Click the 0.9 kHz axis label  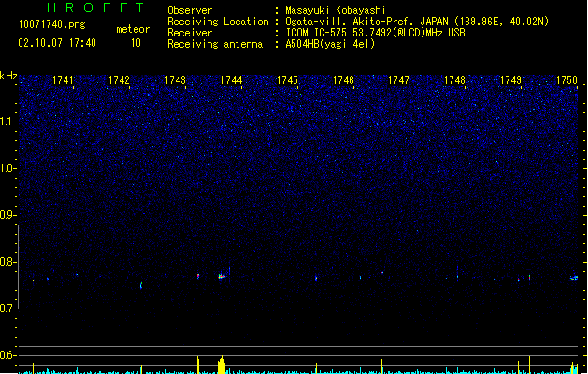point(7,215)
